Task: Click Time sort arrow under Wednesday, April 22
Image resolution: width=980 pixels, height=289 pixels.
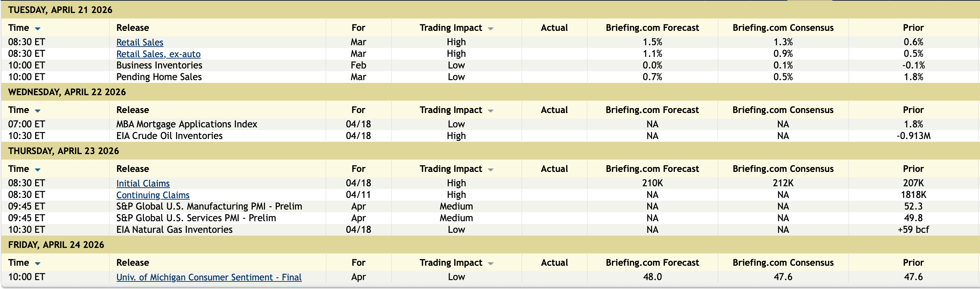Action: (x=37, y=111)
